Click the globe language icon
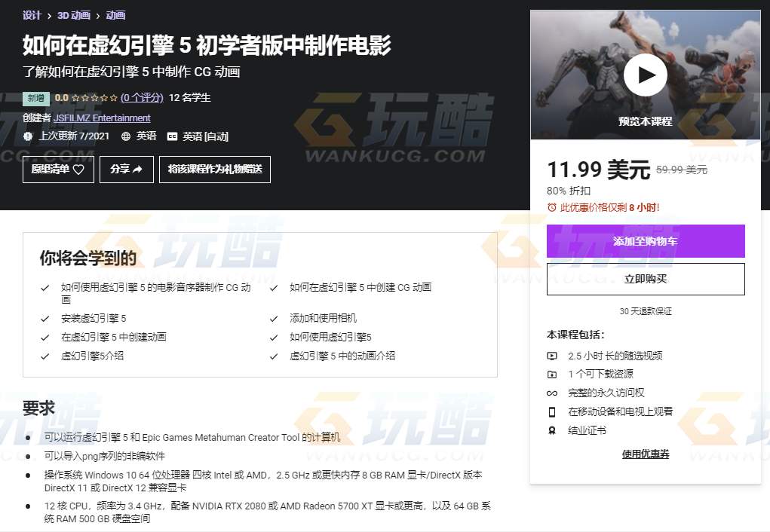Image resolution: width=770 pixels, height=532 pixels. pyautogui.click(x=126, y=136)
